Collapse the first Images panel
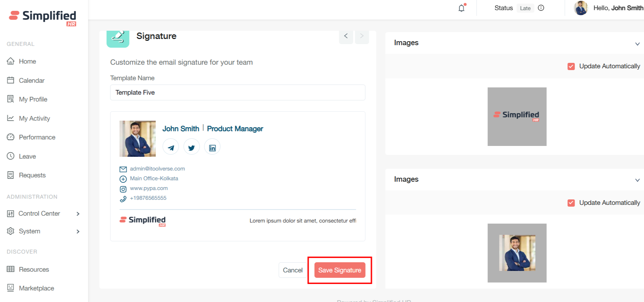This screenshot has height=302, width=644. (637, 44)
